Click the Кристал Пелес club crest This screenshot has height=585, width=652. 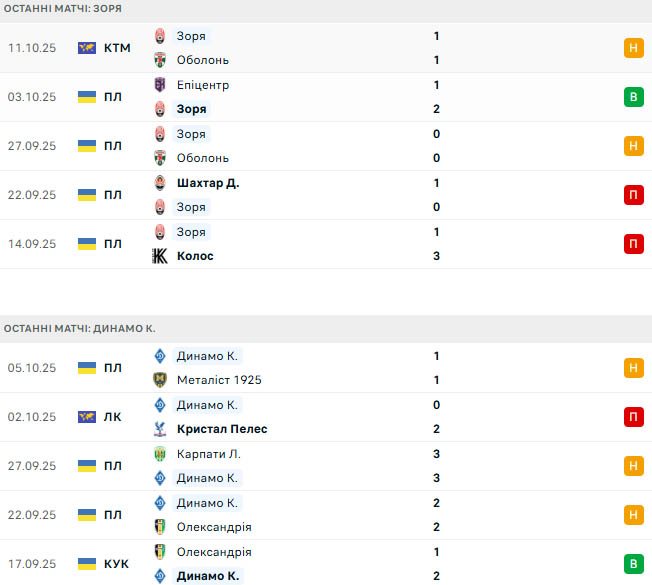pyautogui.click(x=160, y=429)
